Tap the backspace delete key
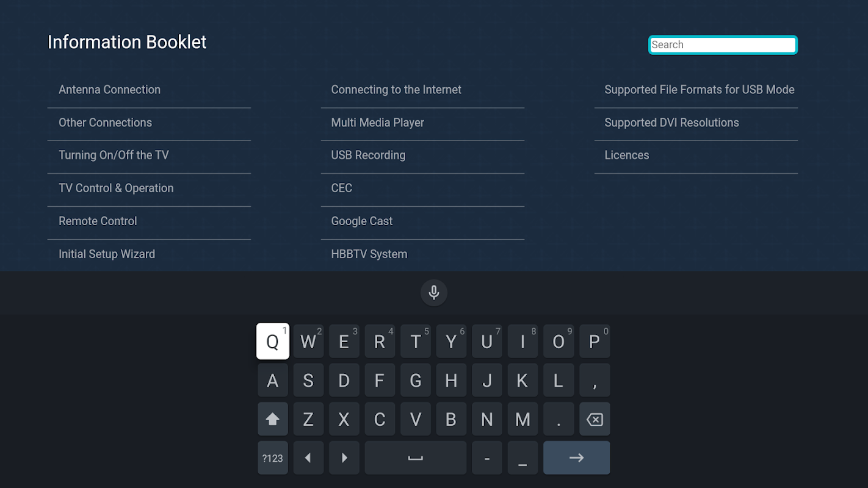The width and height of the screenshot is (868, 488). [595, 419]
